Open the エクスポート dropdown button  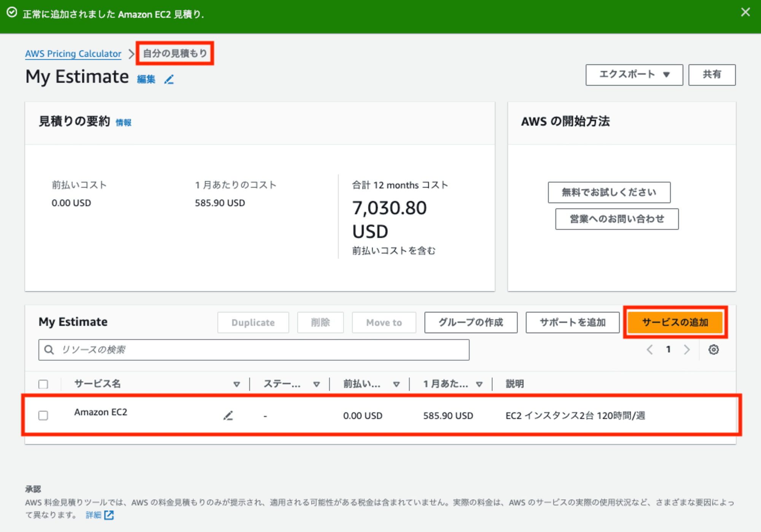click(634, 75)
